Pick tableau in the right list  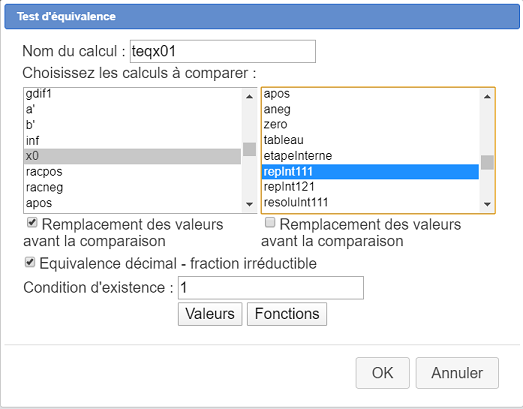point(370,140)
